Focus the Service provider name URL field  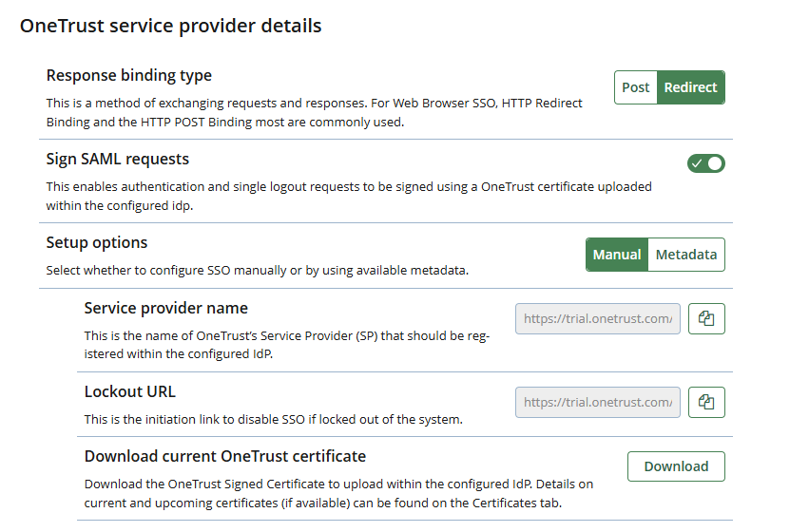598,319
